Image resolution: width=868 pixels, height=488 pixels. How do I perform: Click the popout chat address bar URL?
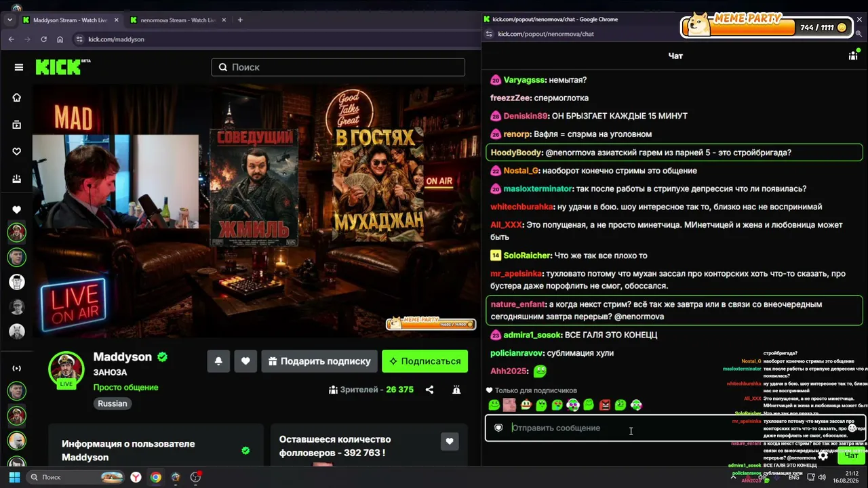tap(546, 34)
